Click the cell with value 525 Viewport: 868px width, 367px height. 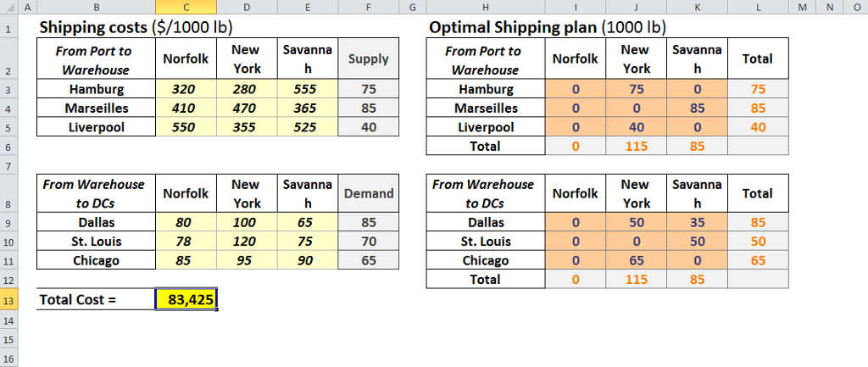point(307,127)
